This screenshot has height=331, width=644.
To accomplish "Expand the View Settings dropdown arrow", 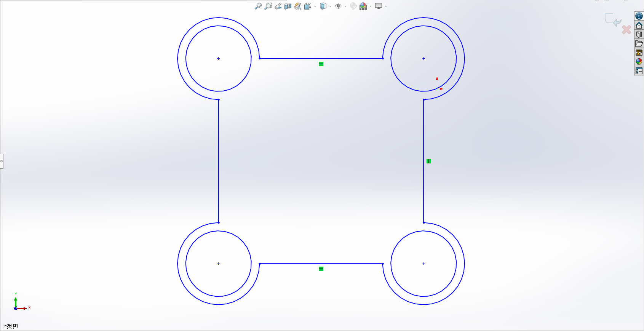I will tap(386, 6).
